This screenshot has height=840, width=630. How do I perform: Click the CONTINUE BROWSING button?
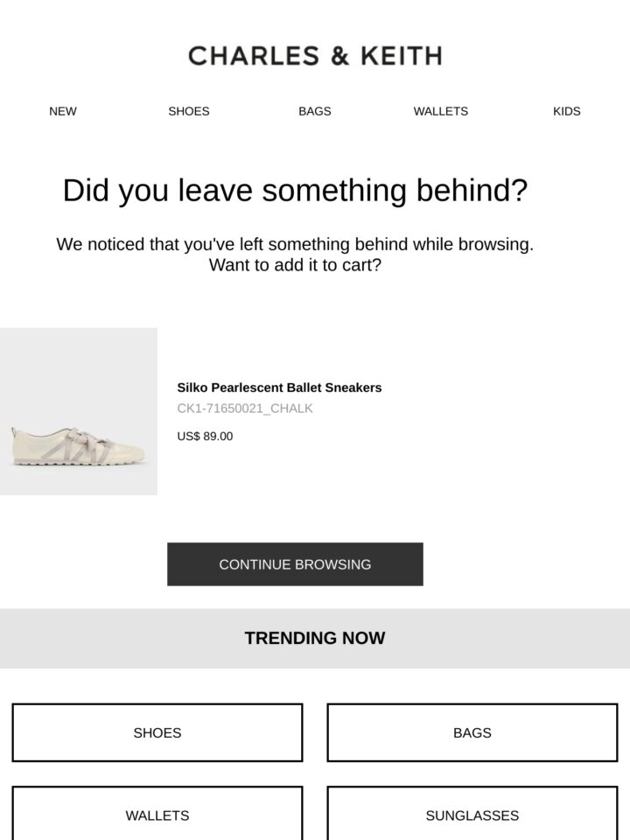[295, 564]
